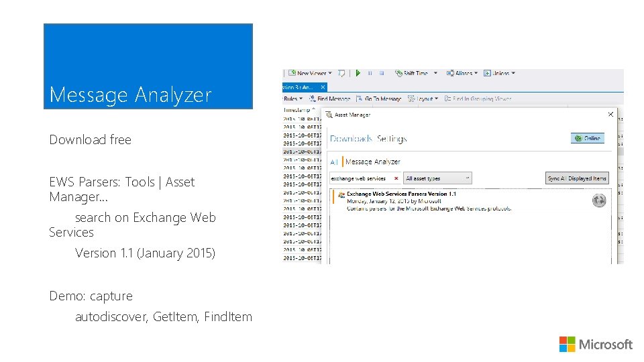Screen dimensions: 644x362
Task: Click the Message Analyzer slide title
Action: point(130,95)
